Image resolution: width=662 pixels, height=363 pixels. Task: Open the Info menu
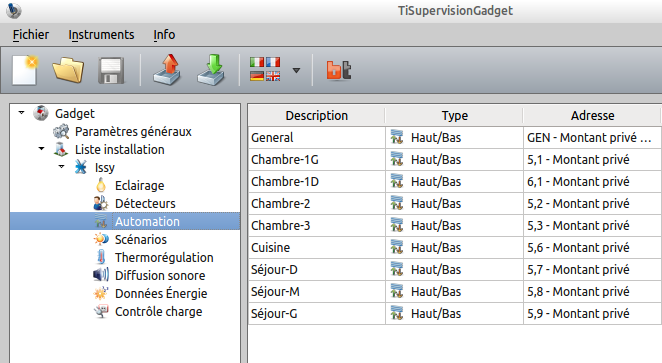pyautogui.click(x=164, y=35)
